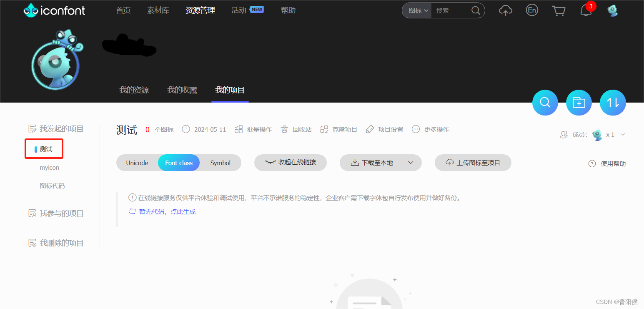Click the 搜索 search input field
This screenshot has height=309, width=644.
[451, 10]
